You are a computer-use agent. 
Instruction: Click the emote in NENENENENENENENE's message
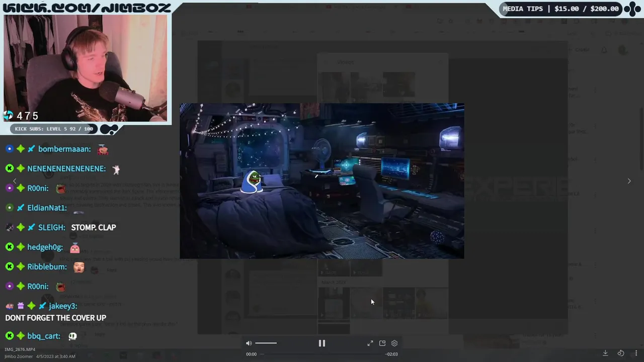(x=116, y=169)
